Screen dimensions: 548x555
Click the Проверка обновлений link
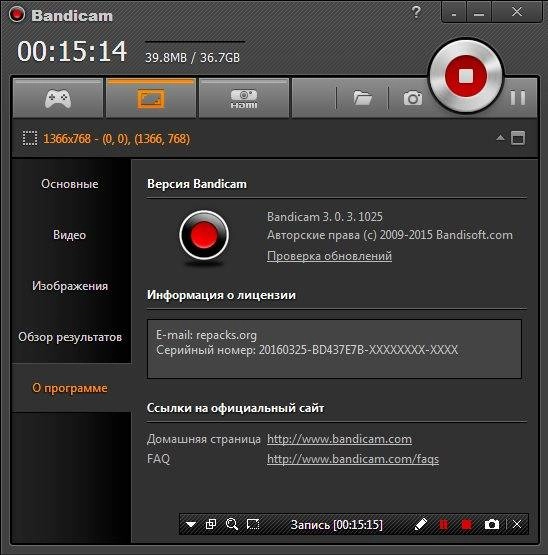click(x=329, y=256)
